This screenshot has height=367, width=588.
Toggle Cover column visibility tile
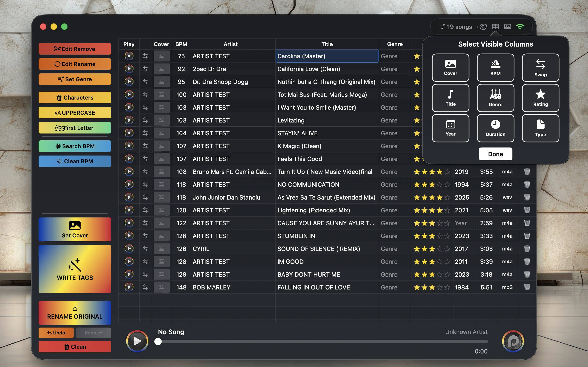coord(450,67)
